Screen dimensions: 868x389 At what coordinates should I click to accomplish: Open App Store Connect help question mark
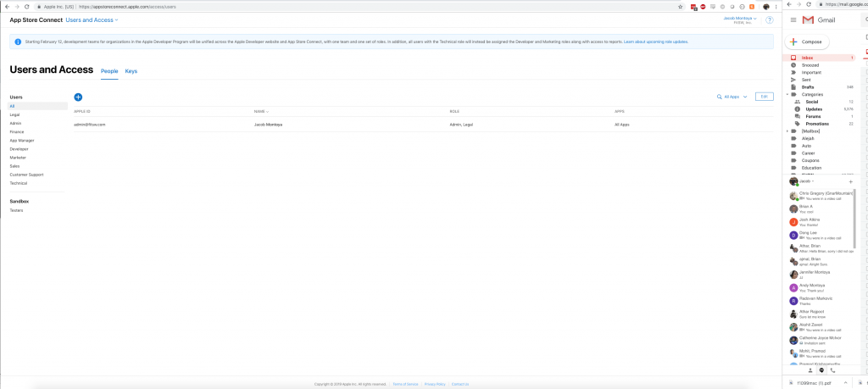(x=769, y=20)
